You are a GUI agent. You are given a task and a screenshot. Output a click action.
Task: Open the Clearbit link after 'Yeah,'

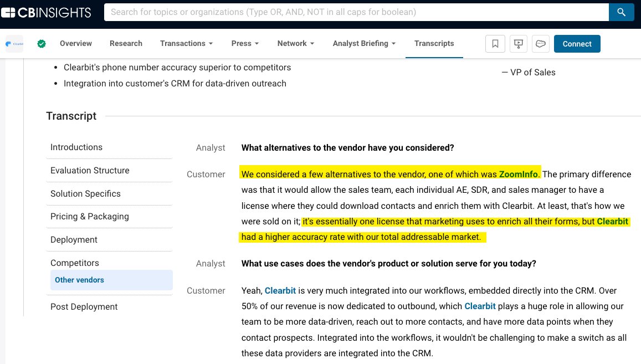280,291
